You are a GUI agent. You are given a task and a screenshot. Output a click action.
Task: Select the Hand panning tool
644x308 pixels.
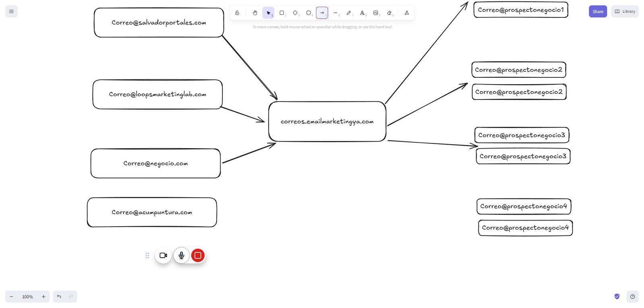[x=255, y=13]
